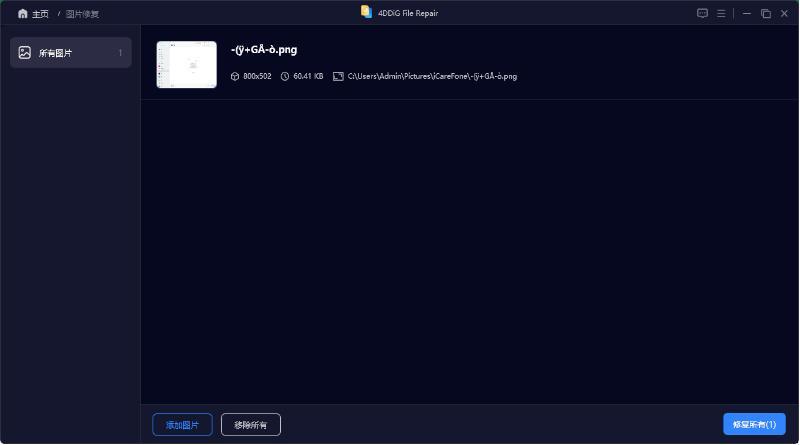
Task: Start repair with 修复所有(1) button
Action: [x=754, y=424]
